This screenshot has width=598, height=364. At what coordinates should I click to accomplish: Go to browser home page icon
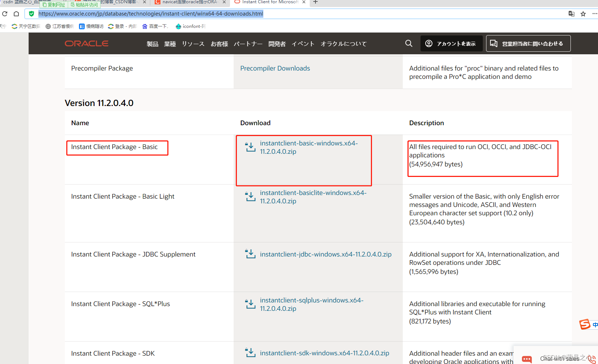pyautogui.click(x=16, y=14)
